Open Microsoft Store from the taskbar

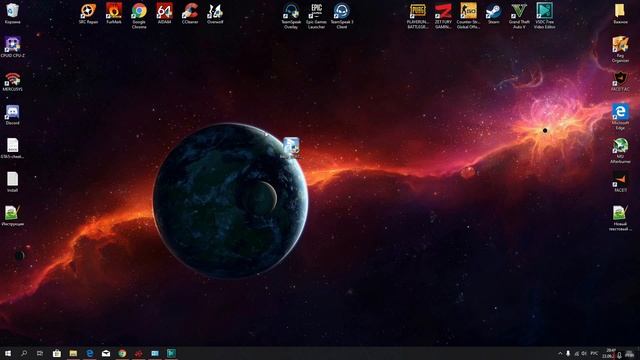(57, 353)
